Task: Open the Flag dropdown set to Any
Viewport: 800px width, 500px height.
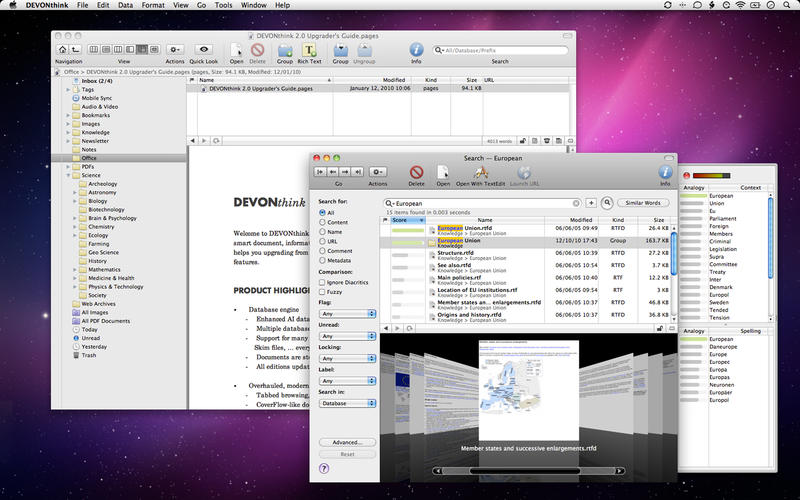Action: coord(347,314)
